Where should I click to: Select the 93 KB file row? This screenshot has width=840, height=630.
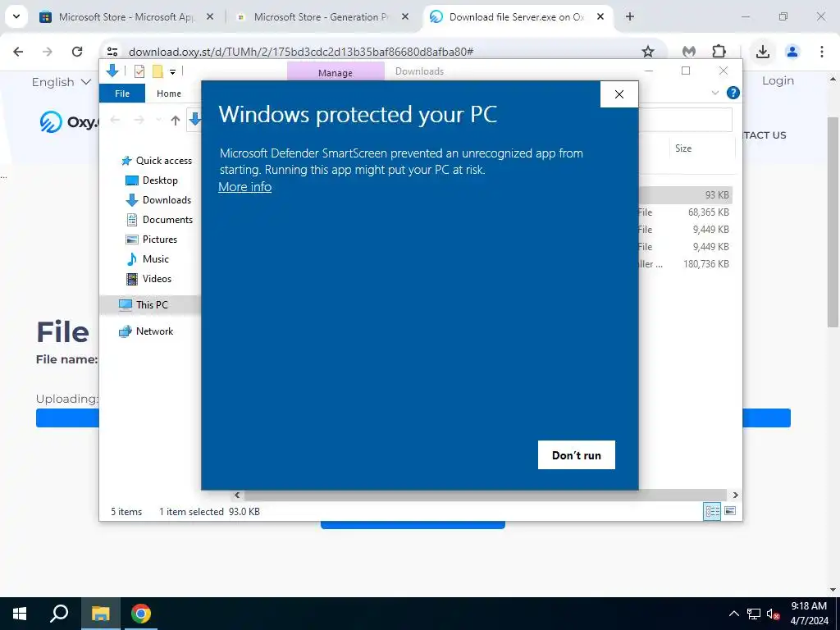coord(686,195)
